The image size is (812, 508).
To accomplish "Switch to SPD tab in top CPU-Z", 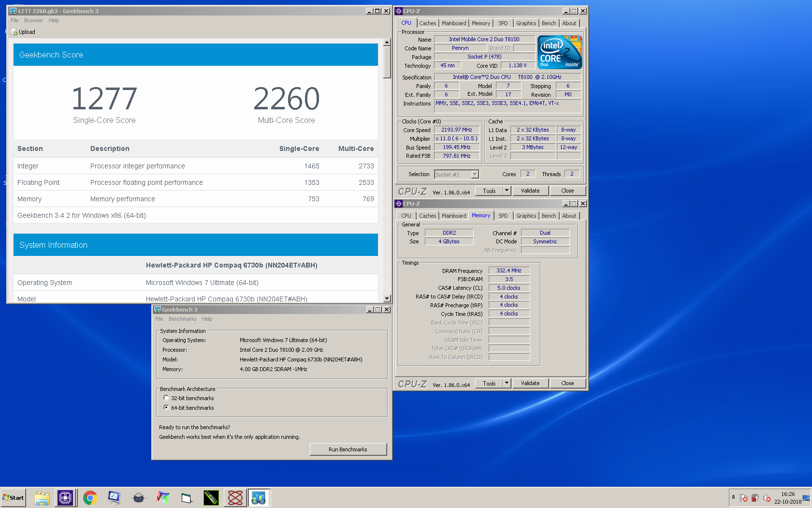I will (x=503, y=23).
